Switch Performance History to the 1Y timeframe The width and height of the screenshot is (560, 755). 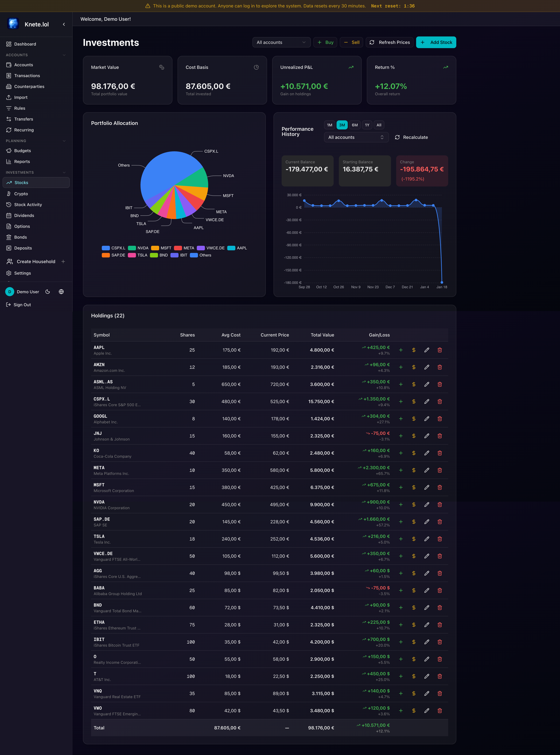coord(367,125)
